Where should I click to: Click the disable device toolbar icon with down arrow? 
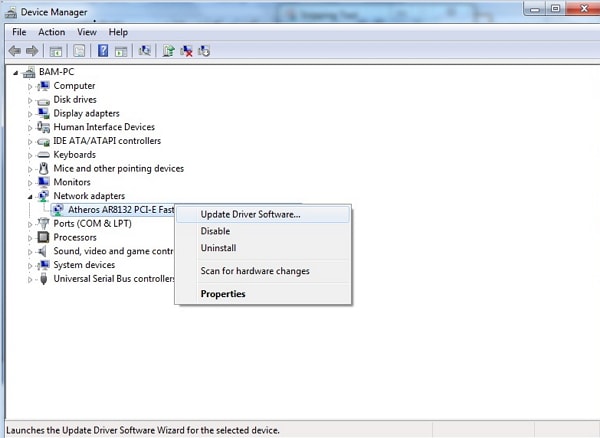point(204,51)
